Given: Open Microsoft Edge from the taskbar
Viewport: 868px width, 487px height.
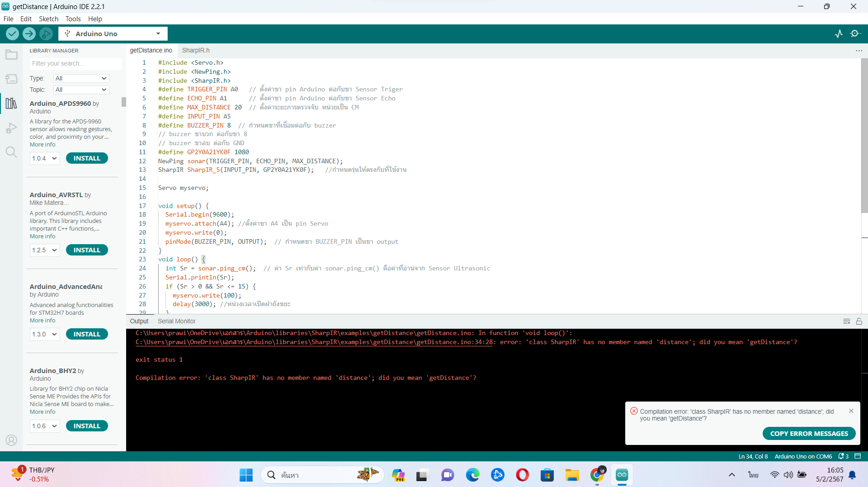Looking at the screenshot, I should point(472,475).
